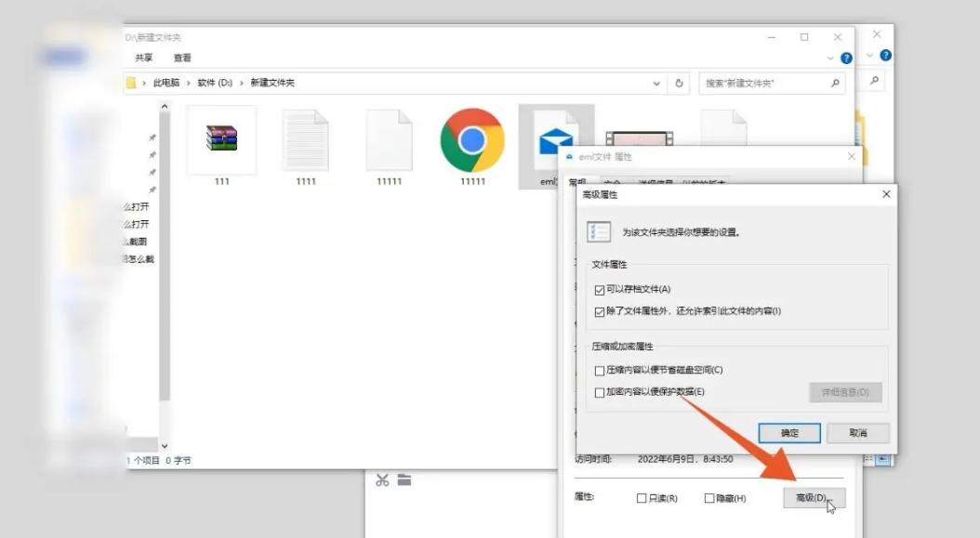
Task: Click the refresh icon beside the address bar
Action: (680, 82)
